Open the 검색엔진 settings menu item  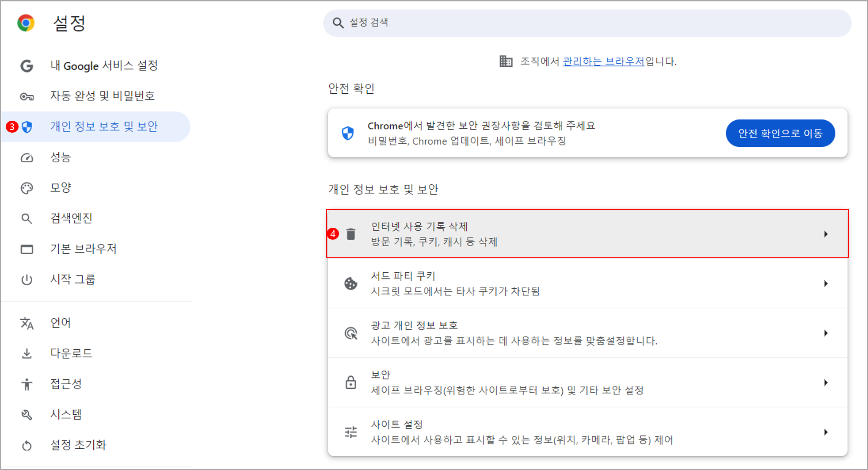click(71, 218)
